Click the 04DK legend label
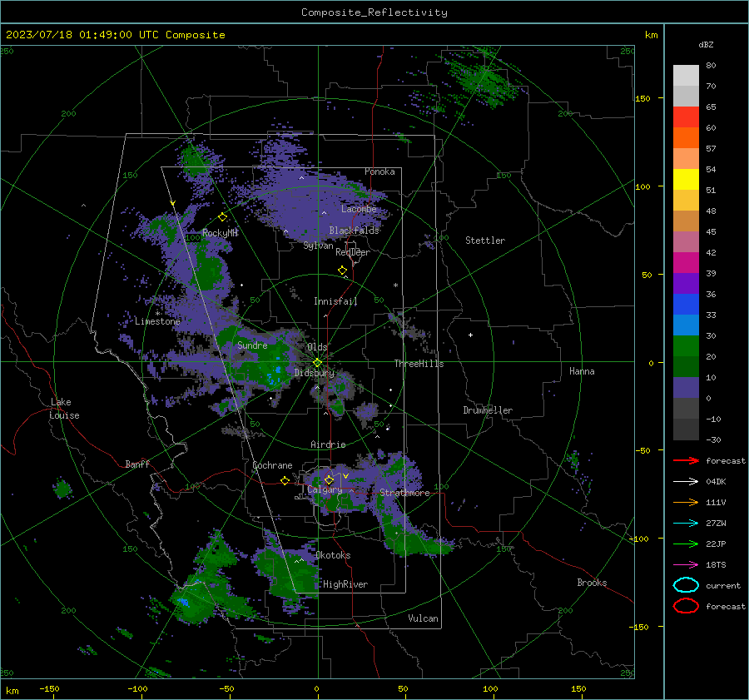This screenshot has height=700, width=749. click(x=716, y=482)
